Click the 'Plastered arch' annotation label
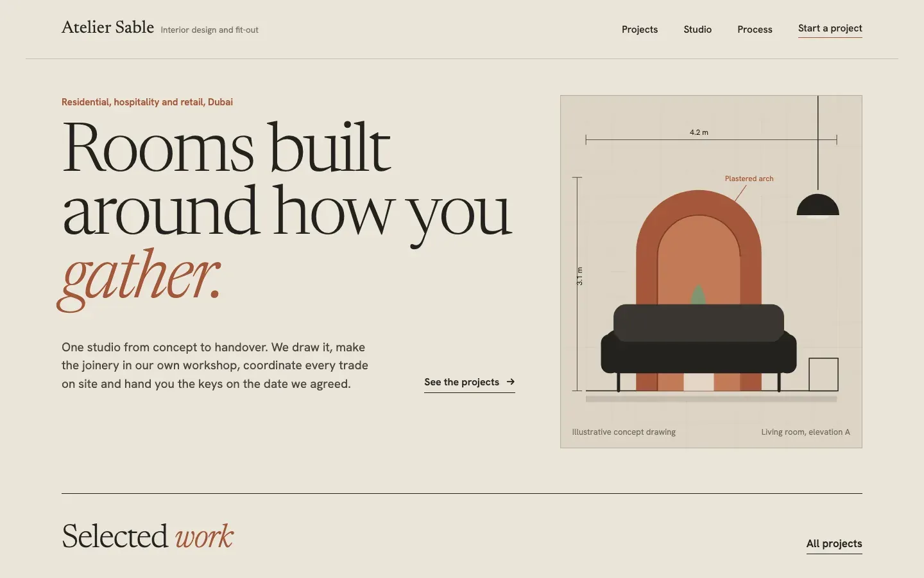 click(x=749, y=179)
